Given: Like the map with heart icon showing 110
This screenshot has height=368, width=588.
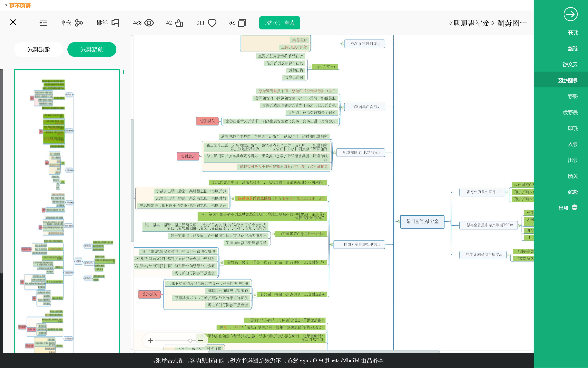Looking at the screenshot, I should click(x=212, y=23).
